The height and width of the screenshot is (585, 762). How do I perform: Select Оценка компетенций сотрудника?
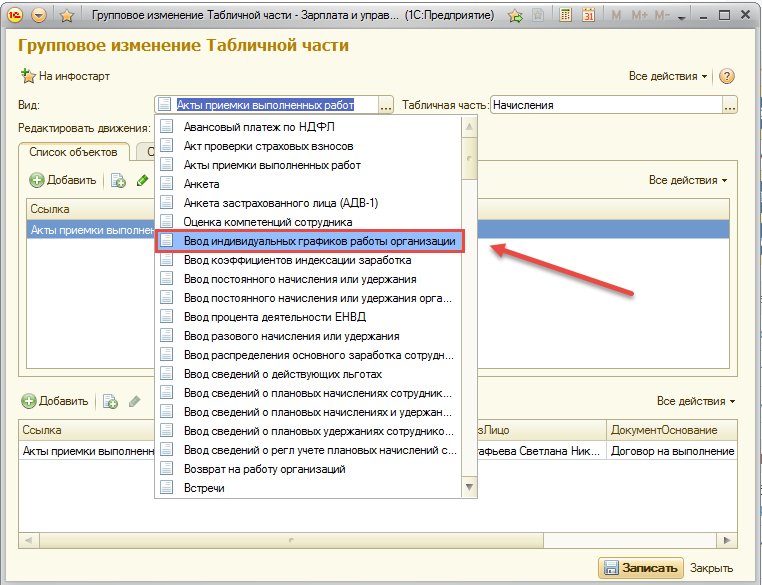[x=308, y=222]
